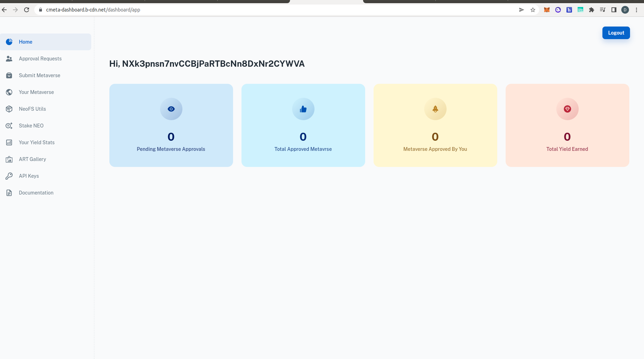
Task: Click the wallet address greeting heading
Action: tap(207, 64)
